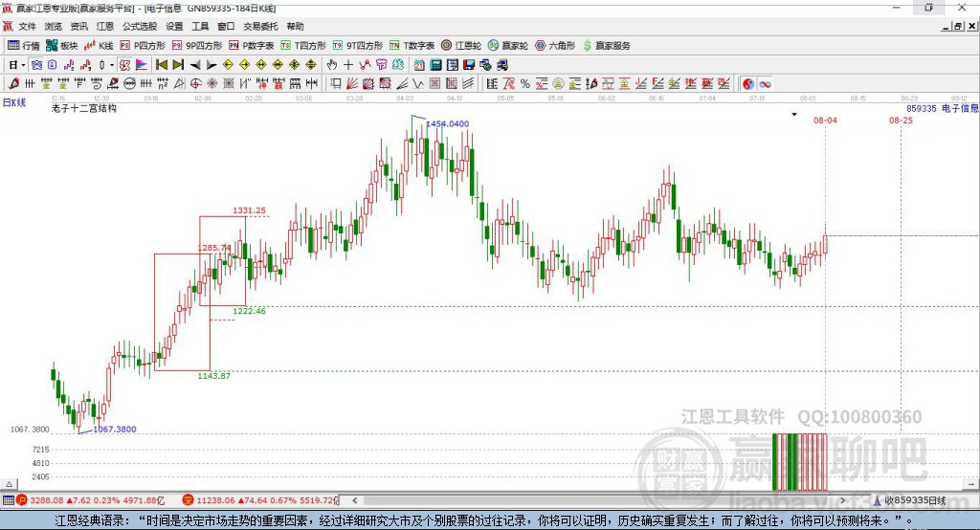Open the P数字表 tool

click(x=251, y=46)
